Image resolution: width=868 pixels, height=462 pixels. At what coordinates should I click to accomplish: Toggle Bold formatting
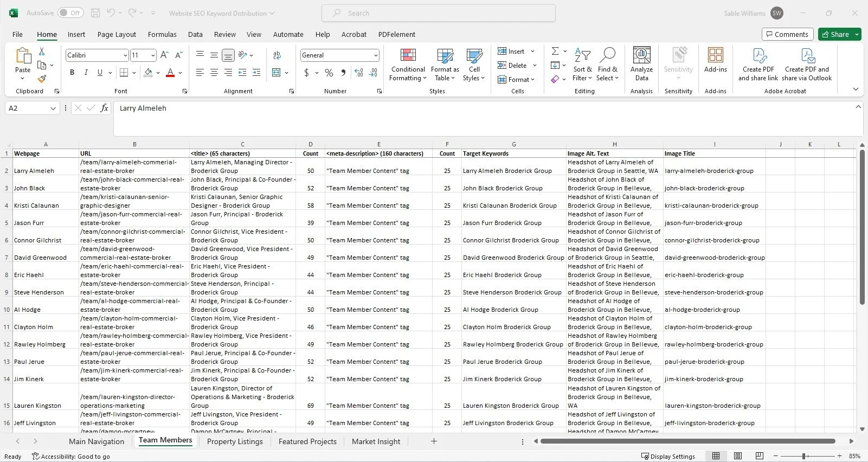click(72, 72)
